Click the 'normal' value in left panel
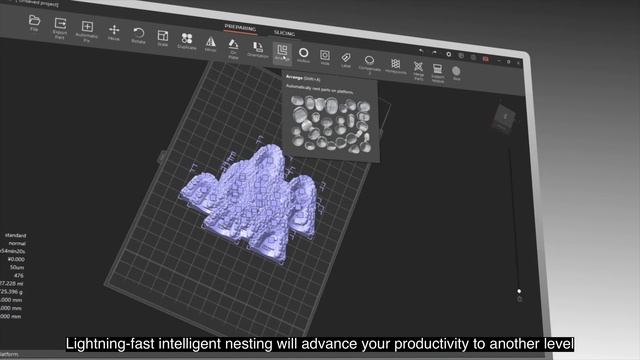Viewport: 640px width, 360px height. 17,243
